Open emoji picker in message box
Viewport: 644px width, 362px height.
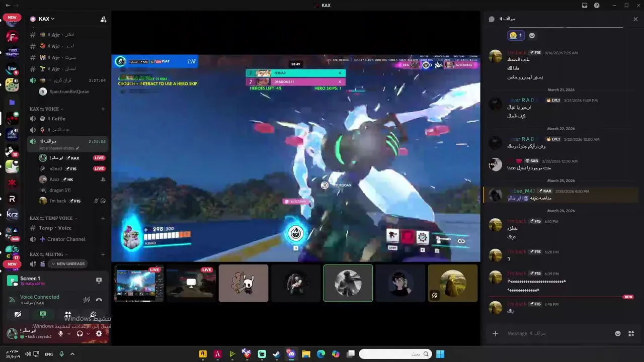pyautogui.click(x=618, y=333)
